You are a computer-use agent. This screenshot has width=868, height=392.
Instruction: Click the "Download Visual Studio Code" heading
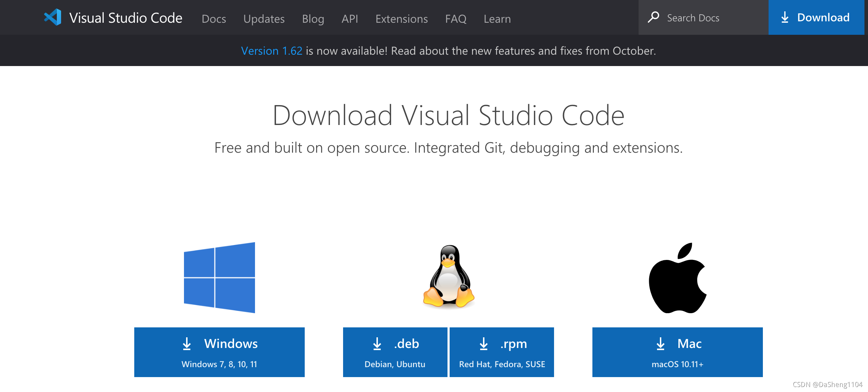click(449, 115)
